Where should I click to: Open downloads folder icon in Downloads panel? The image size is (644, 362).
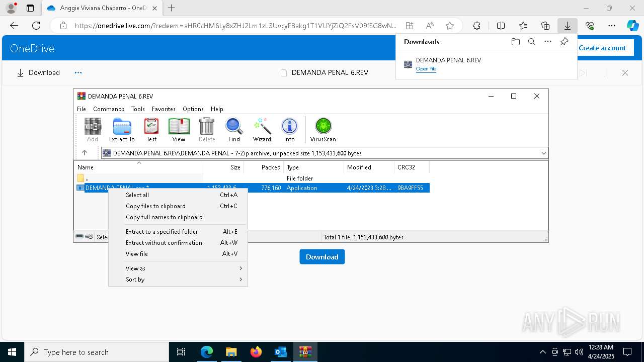(x=515, y=42)
